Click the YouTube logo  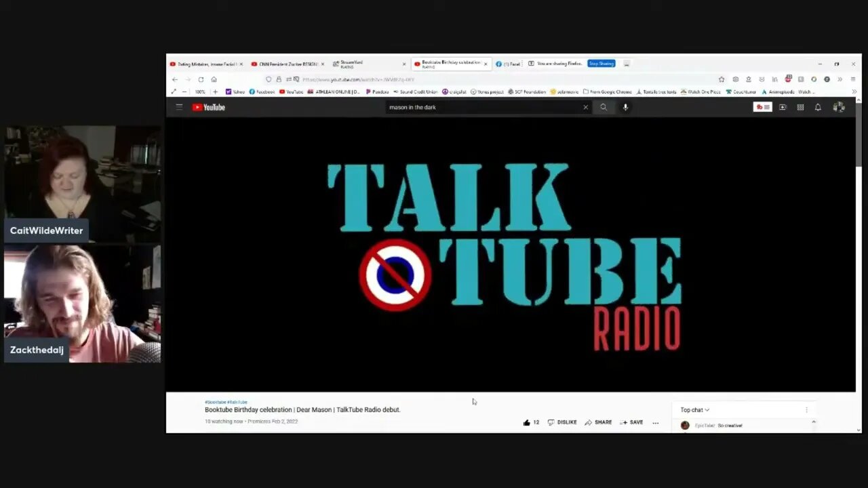pyautogui.click(x=208, y=107)
